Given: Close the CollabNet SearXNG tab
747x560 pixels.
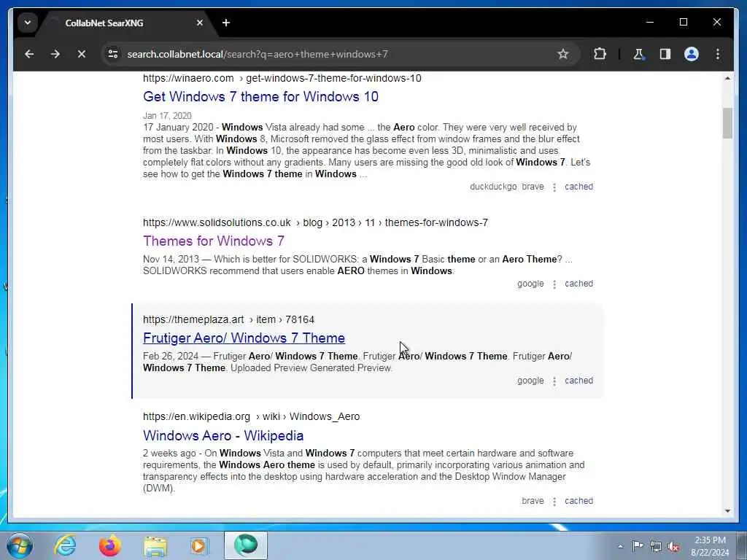Looking at the screenshot, I should (x=200, y=23).
